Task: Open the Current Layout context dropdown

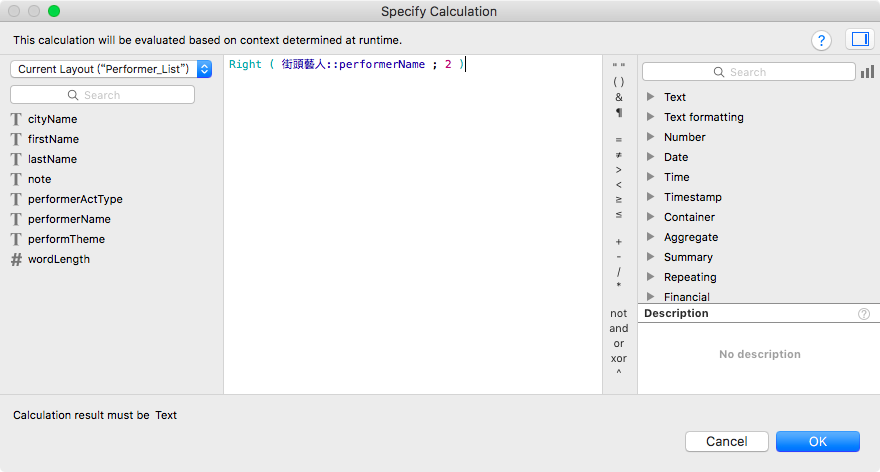Action: (111, 69)
